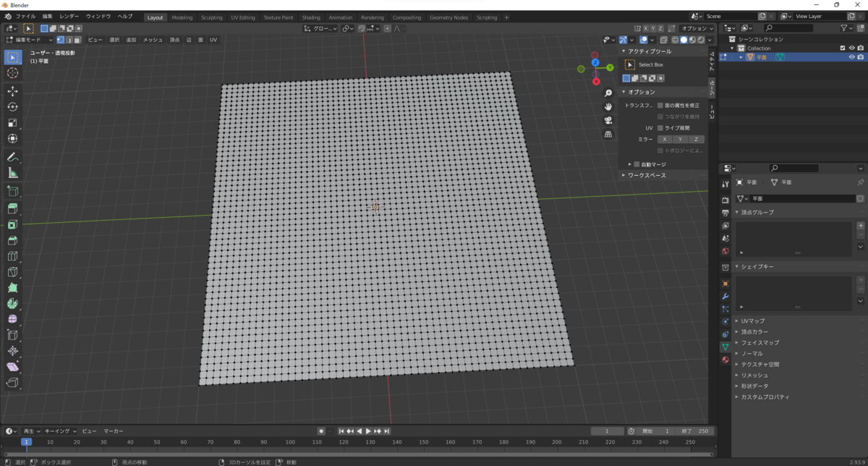Select the Move tool
This screenshot has width=868, height=466.
[13, 91]
